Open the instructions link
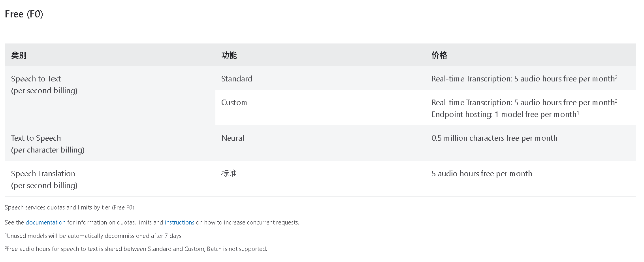 [x=179, y=222]
